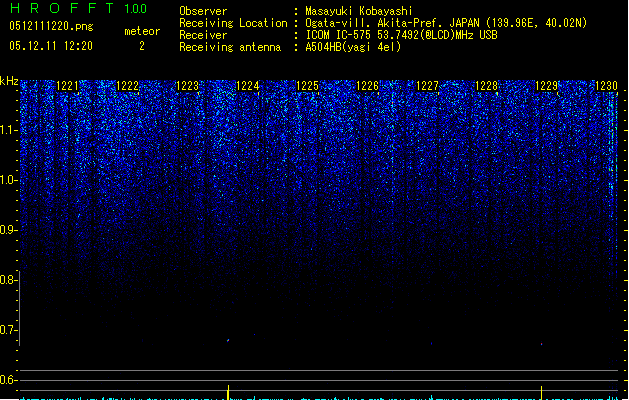The width and height of the screenshot is (629, 400).
Task: Click the HROFFT 1.0.0 title text
Action: coord(79,8)
